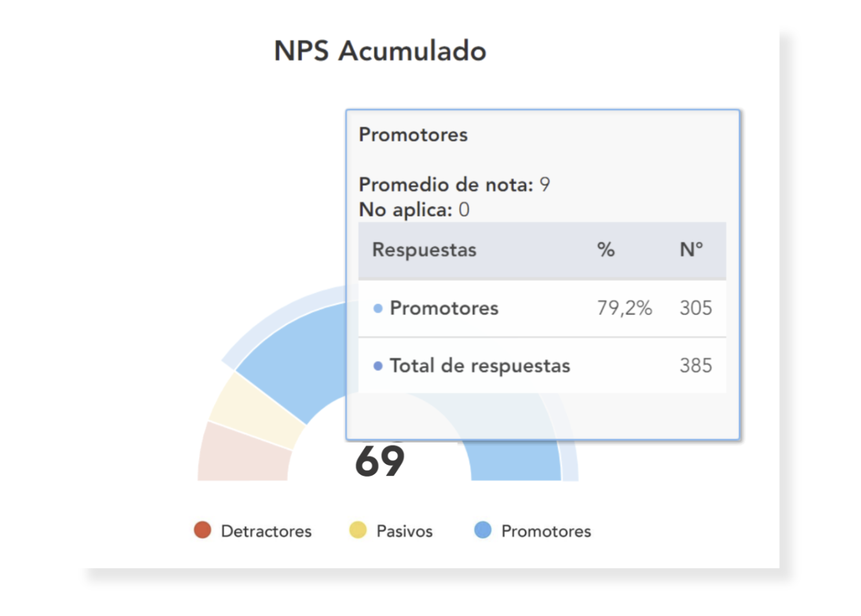Click the NPS Acumulado chart title
This screenshot has height=616, width=861.
[x=380, y=51]
